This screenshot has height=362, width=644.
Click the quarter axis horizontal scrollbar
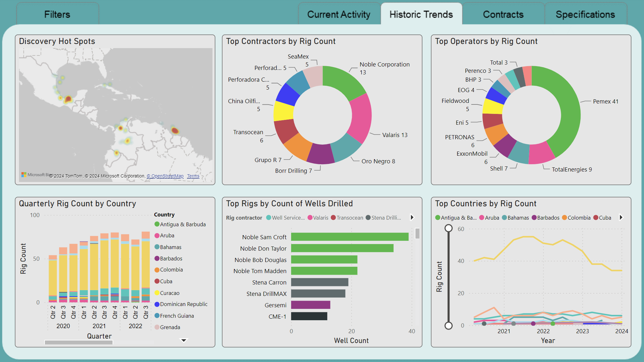pos(79,342)
